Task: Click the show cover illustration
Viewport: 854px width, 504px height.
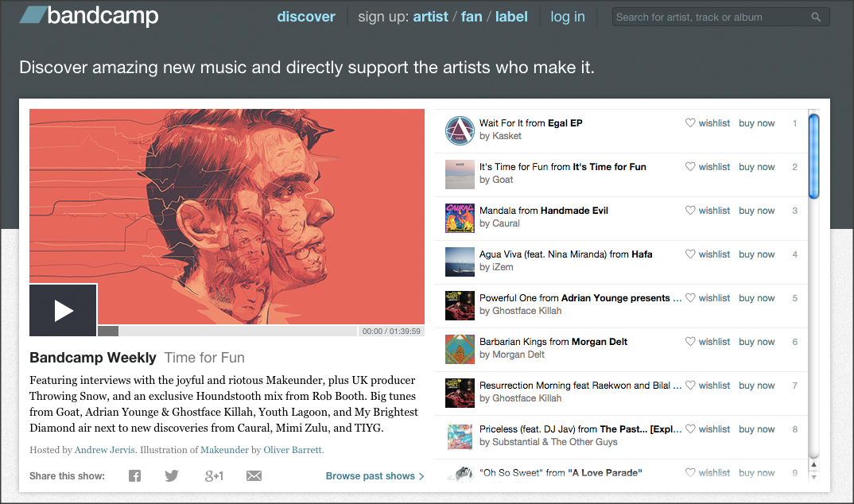Action: 227,216
